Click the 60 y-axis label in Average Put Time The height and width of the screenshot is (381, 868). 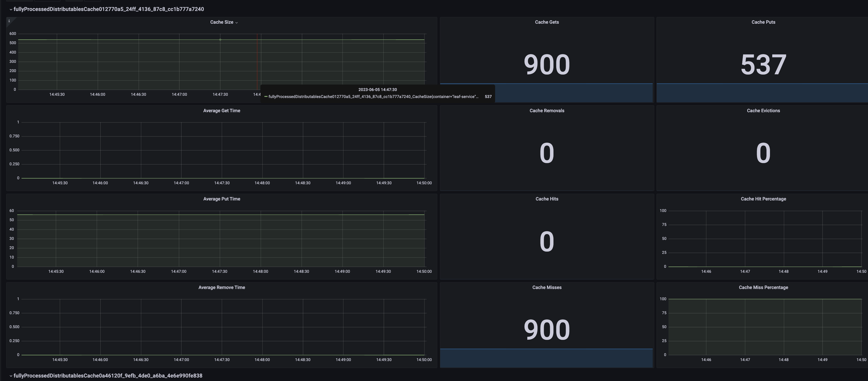pyautogui.click(x=12, y=211)
